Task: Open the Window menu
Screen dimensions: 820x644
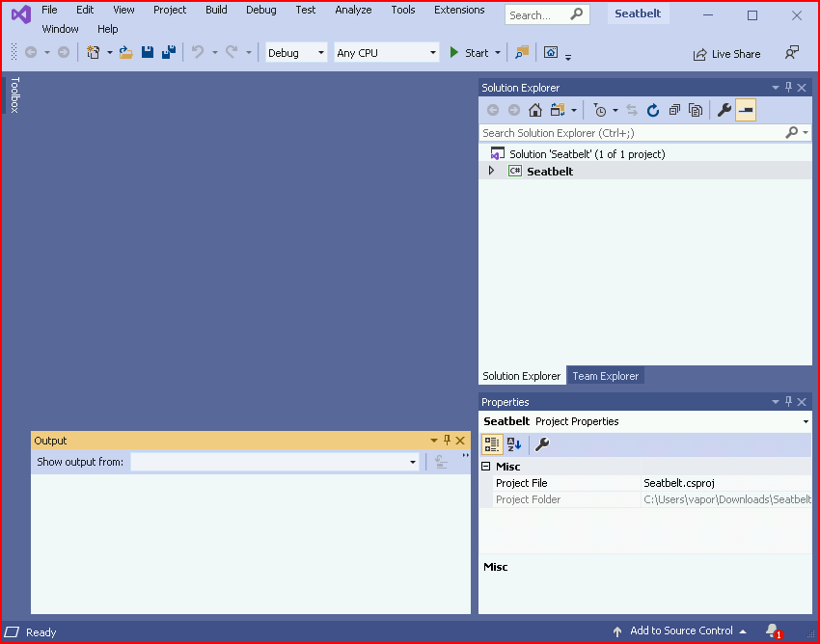Action: coord(60,29)
